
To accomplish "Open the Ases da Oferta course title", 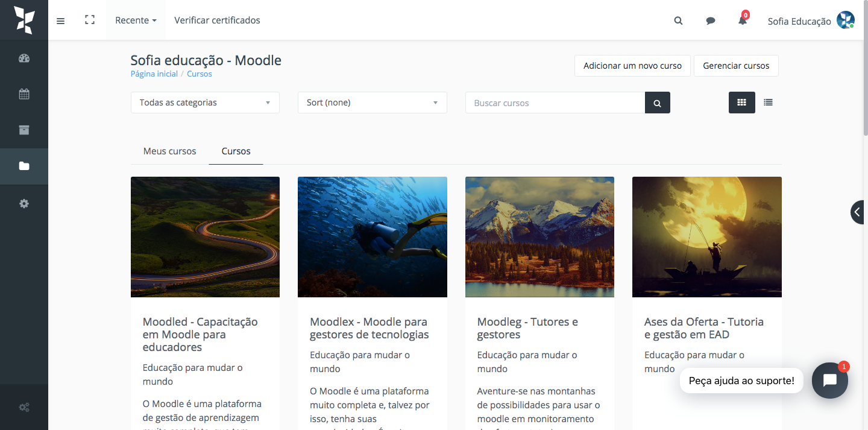I will coord(704,328).
